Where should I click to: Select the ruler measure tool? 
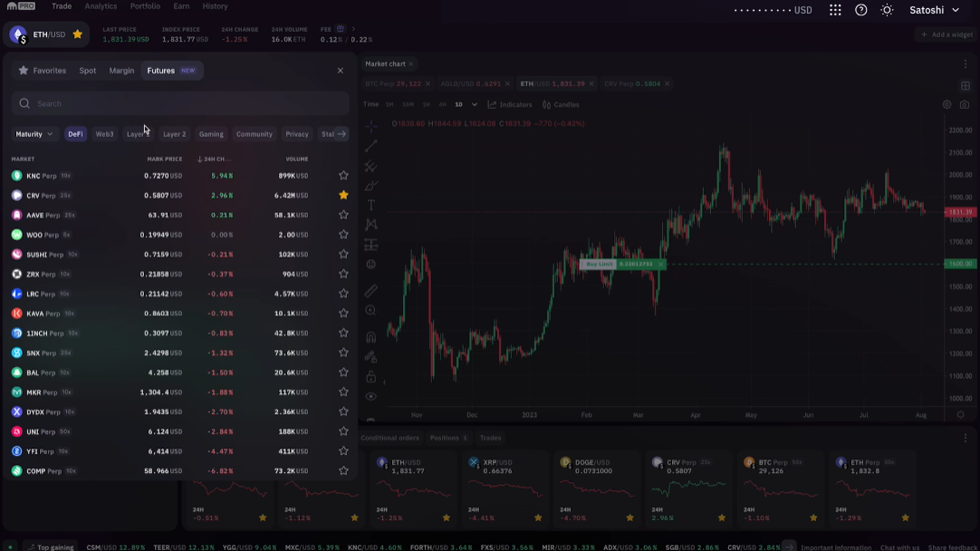pos(371,291)
